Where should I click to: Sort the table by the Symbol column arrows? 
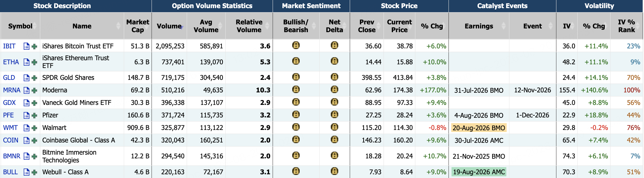(34, 26)
